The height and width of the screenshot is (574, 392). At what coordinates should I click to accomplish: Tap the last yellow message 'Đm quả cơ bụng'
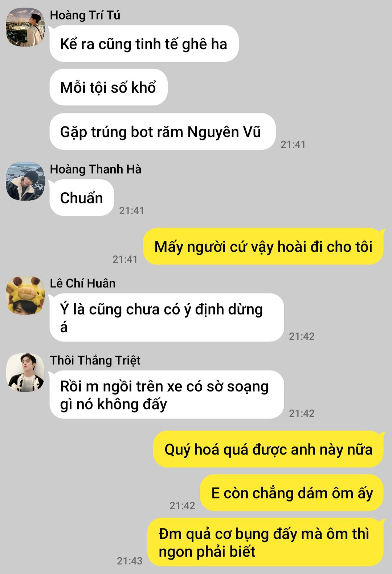point(266,542)
